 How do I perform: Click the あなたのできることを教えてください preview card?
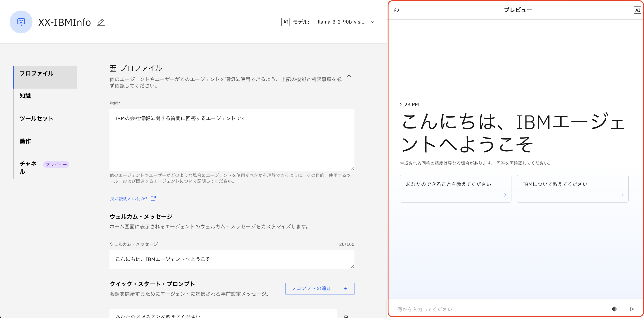coord(455,189)
